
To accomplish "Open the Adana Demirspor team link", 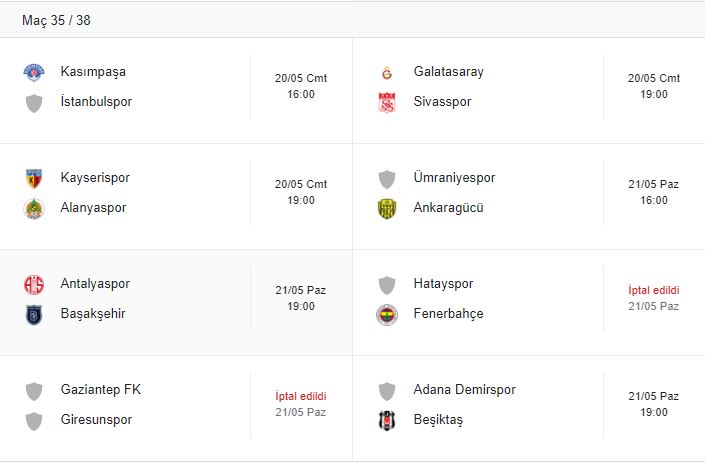I will pyautogui.click(x=464, y=390).
